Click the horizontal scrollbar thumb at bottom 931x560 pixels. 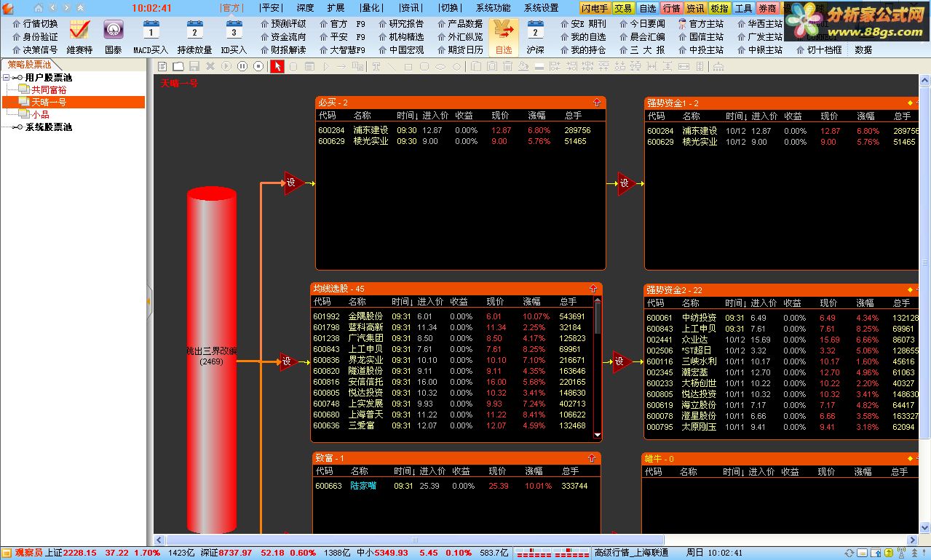[x=415, y=540]
